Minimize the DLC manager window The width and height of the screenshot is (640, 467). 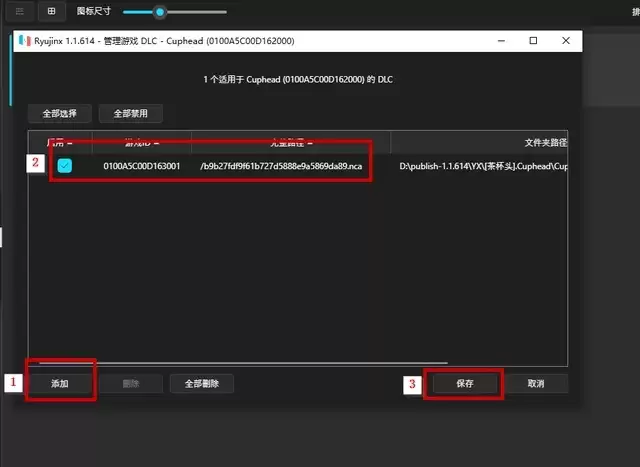(501, 40)
